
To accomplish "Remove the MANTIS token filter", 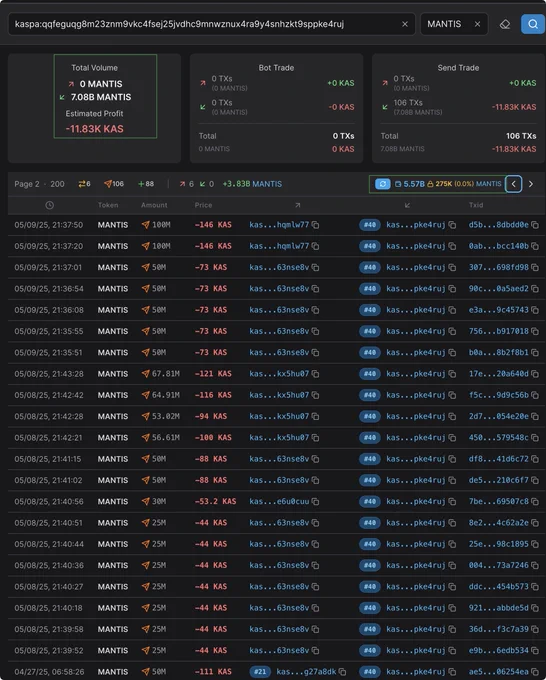I will [477, 24].
